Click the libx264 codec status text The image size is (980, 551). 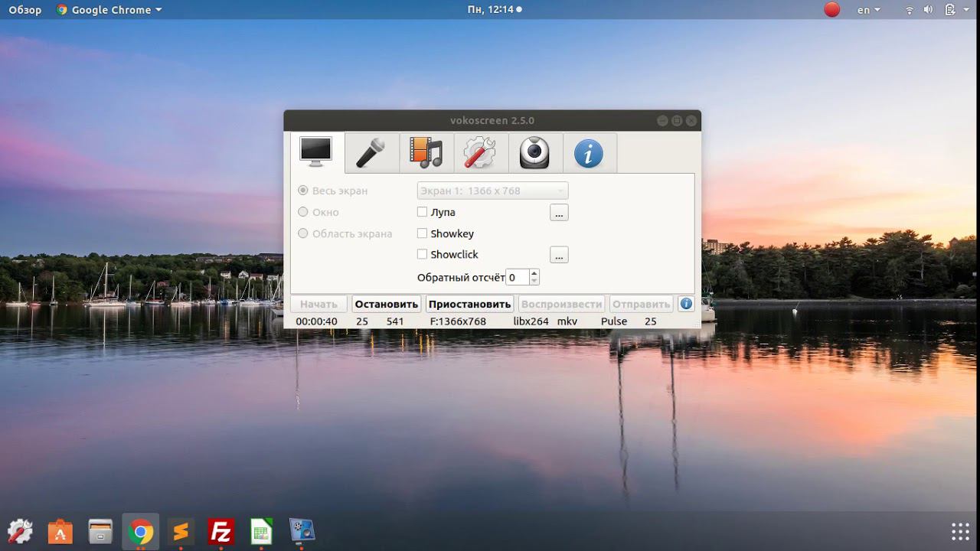click(531, 321)
